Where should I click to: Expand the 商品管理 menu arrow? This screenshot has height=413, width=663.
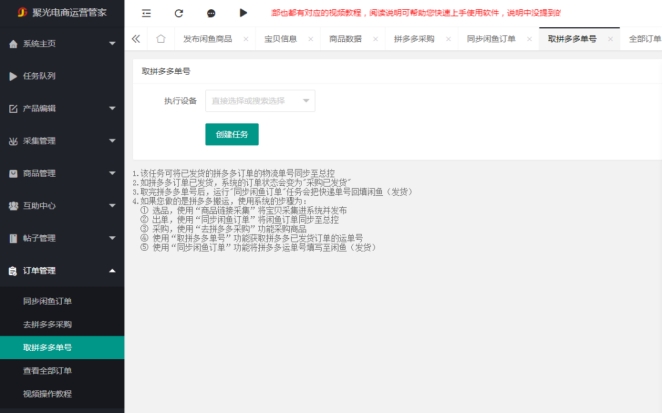(x=112, y=173)
